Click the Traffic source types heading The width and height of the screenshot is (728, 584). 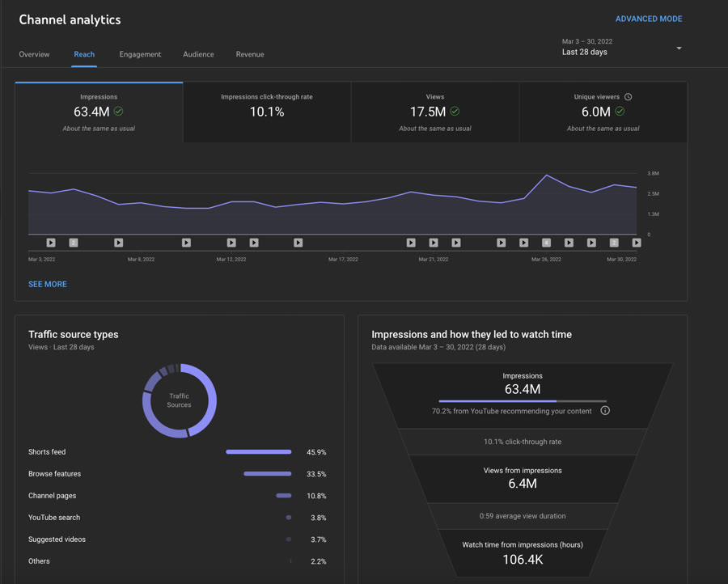point(74,334)
